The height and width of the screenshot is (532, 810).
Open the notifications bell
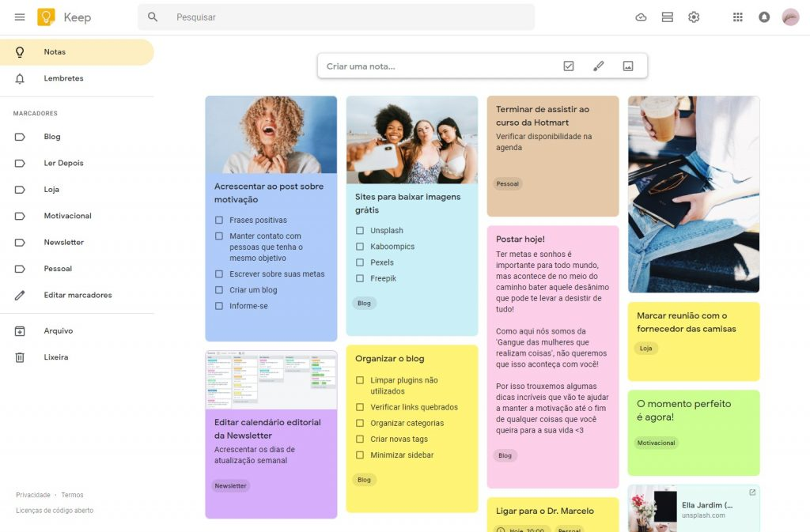click(x=764, y=17)
